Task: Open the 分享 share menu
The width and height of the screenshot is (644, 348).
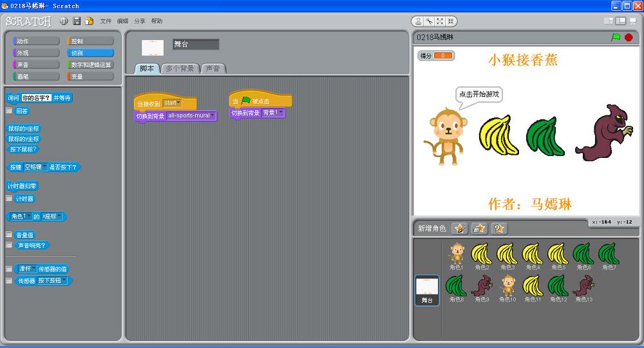Action: [x=140, y=21]
